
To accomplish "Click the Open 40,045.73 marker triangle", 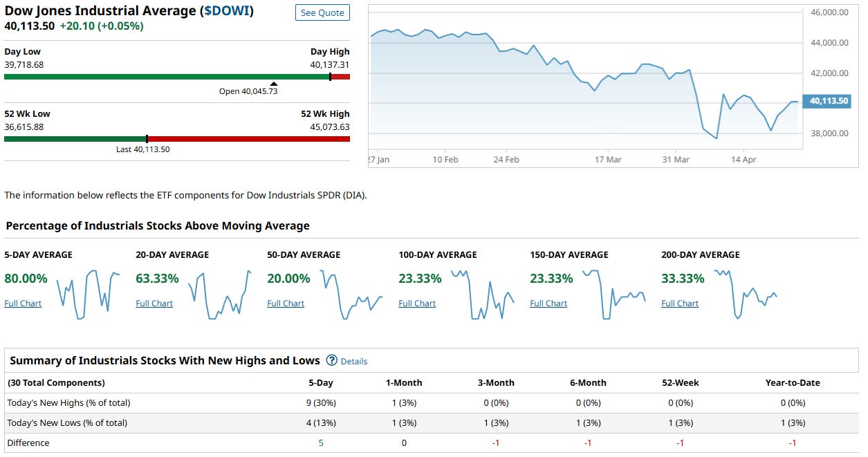I will click(x=273, y=84).
